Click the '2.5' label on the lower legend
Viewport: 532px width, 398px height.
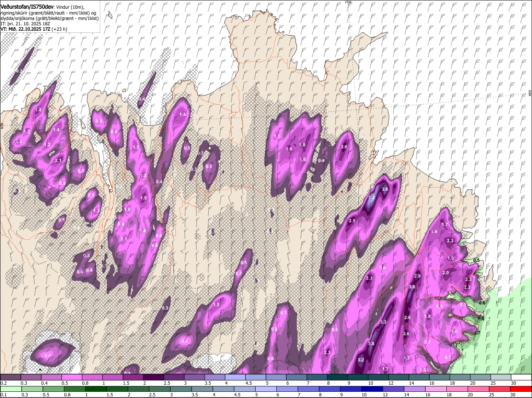coord(153,395)
